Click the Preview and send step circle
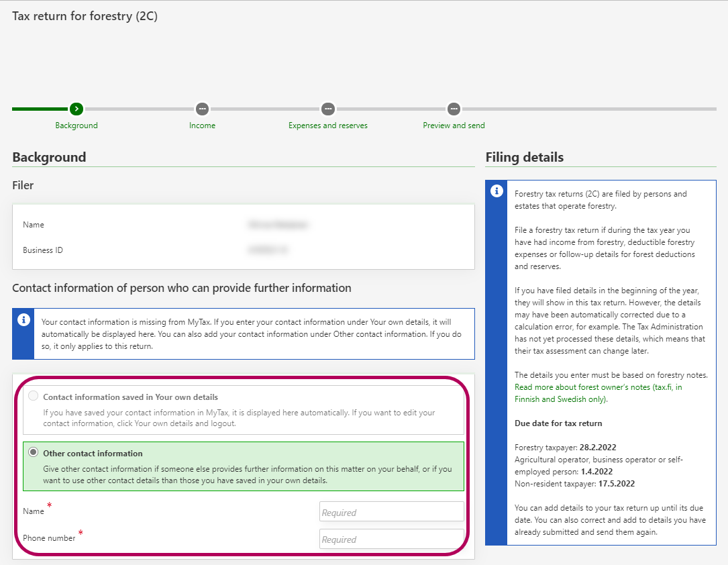This screenshot has height=565, width=728. pyautogui.click(x=454, y=109)
